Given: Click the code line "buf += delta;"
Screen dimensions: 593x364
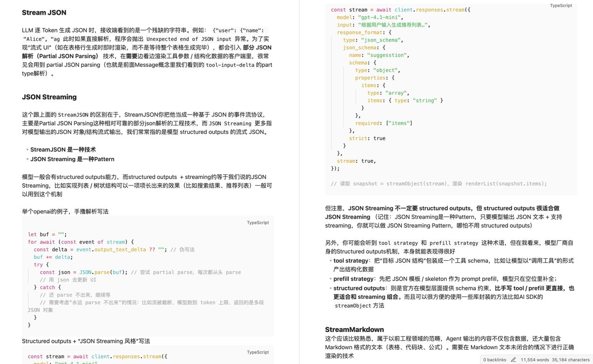Looking at the screenshot, I should pyautogui.click(x=53, y=257).
